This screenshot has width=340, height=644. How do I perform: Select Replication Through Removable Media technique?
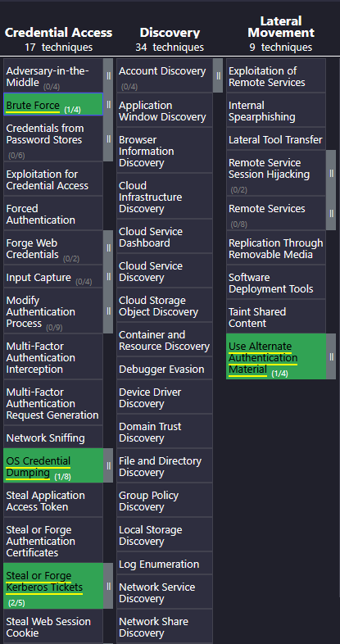276,247
